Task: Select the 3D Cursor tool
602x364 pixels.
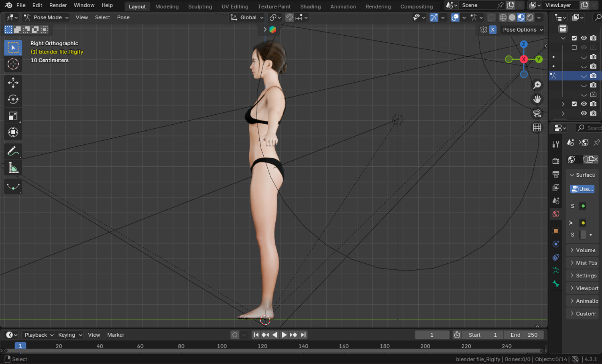Action: 13,64
